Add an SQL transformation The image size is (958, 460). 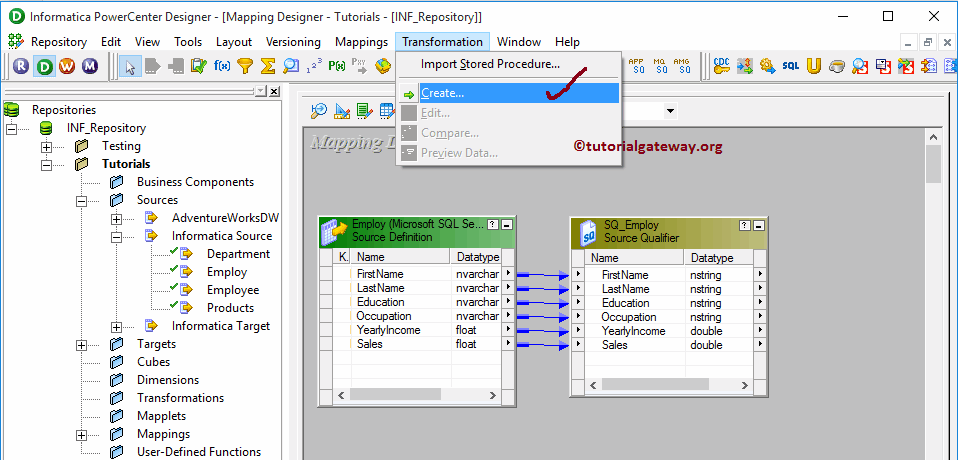(791, 66)
